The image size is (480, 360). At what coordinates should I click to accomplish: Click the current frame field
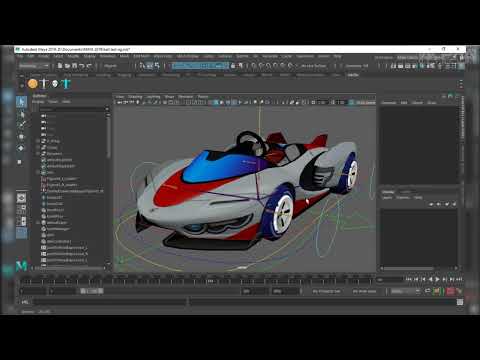pos(389,280)
